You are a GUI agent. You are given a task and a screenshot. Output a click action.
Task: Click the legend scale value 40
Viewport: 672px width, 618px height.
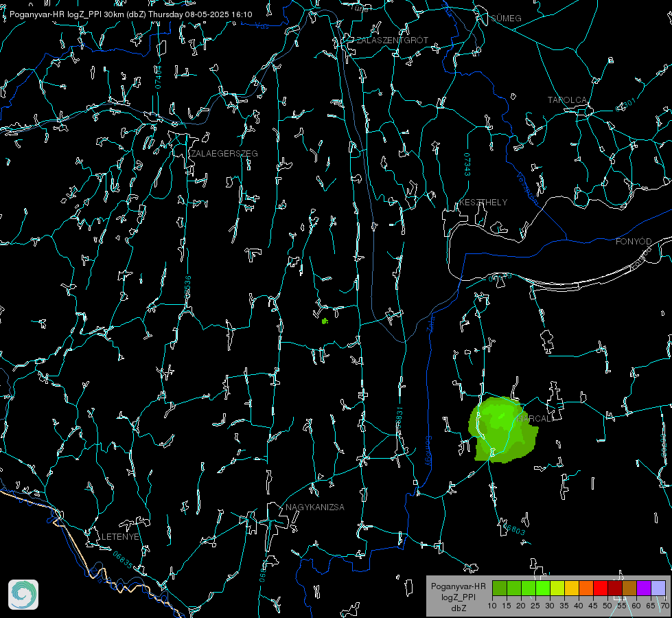click(578, 606)
